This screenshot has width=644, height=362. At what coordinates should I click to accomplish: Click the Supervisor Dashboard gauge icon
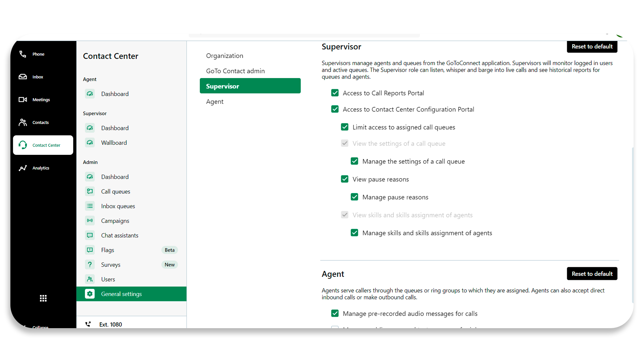(90, 128)
